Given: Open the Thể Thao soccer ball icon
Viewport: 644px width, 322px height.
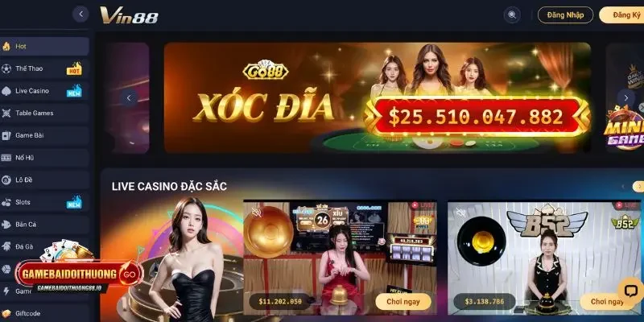Looking at the screenshot, I should [6, 68].
